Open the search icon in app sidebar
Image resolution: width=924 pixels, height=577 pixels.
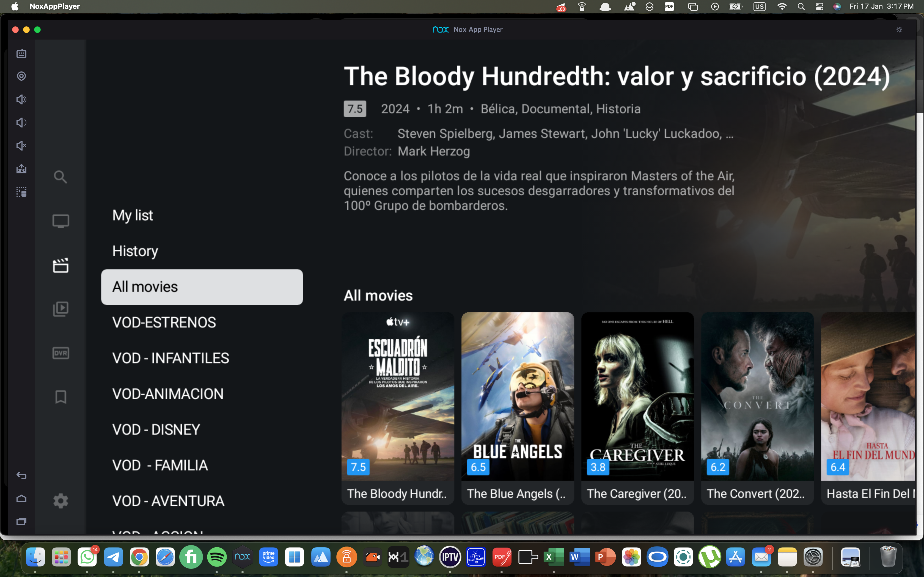coord(60,177)
